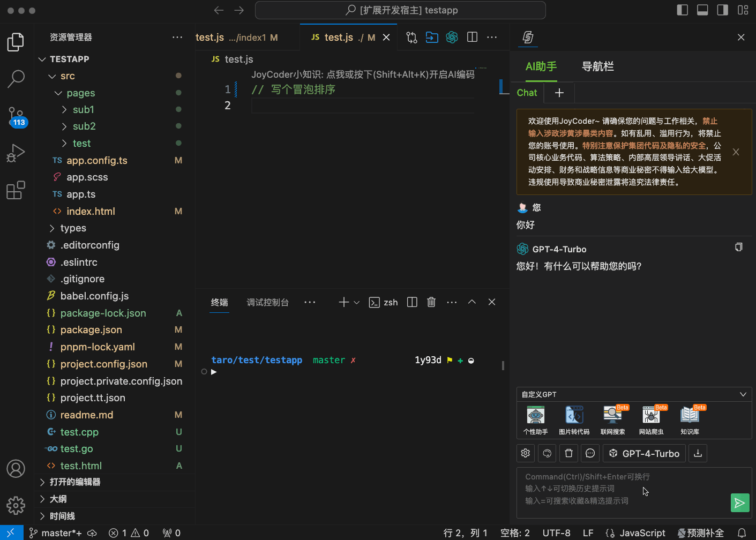Collapse the 自定义GPT panel chevron
The height and width of the screenshot is (540, 756).
(x=743, y=394)
